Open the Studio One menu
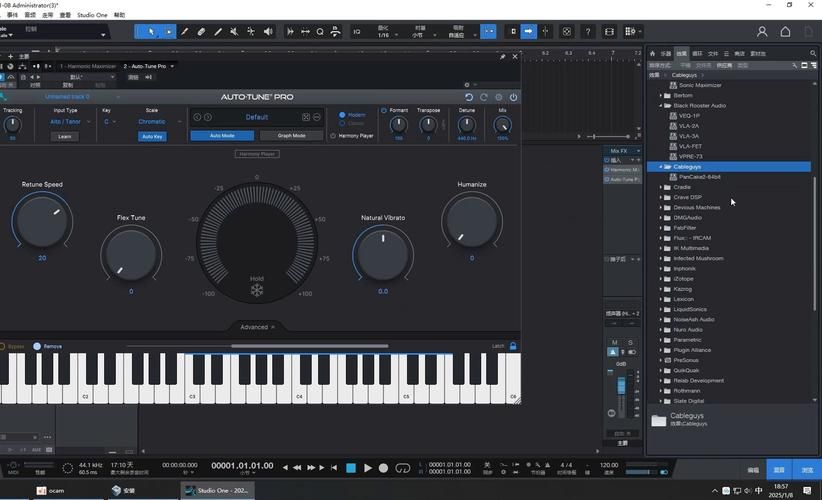The image size is (822, 500). pyautogui.click(x=92, y=15)
